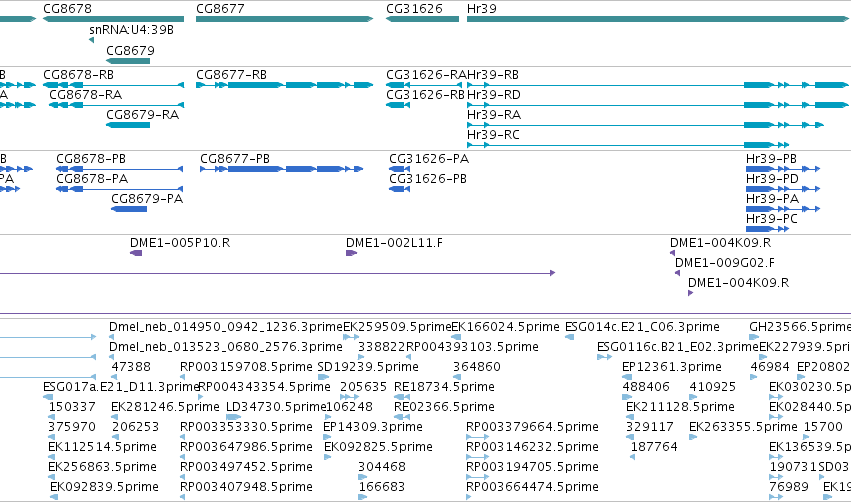Select snRNA:U4:39B feature label
The image size is (851, 502).
pyautogui.click(x=131, y=30)
